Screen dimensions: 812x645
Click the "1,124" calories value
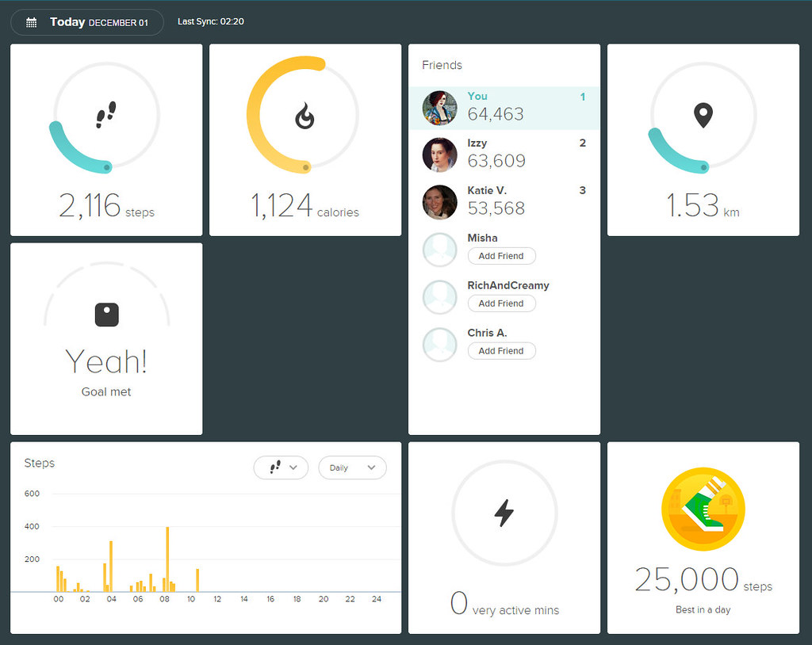(282, 205)
